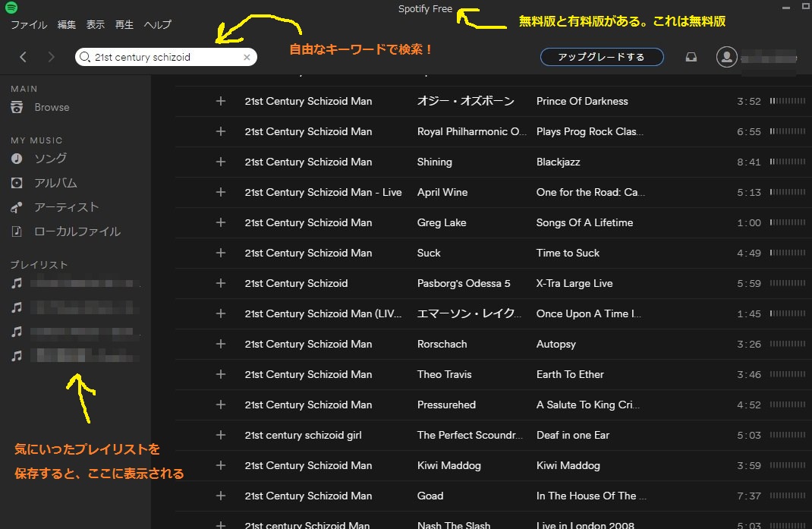Open artist Rorschach
Image resolution: width=812 pixels, height=529 pixels.
coord(442,344)
